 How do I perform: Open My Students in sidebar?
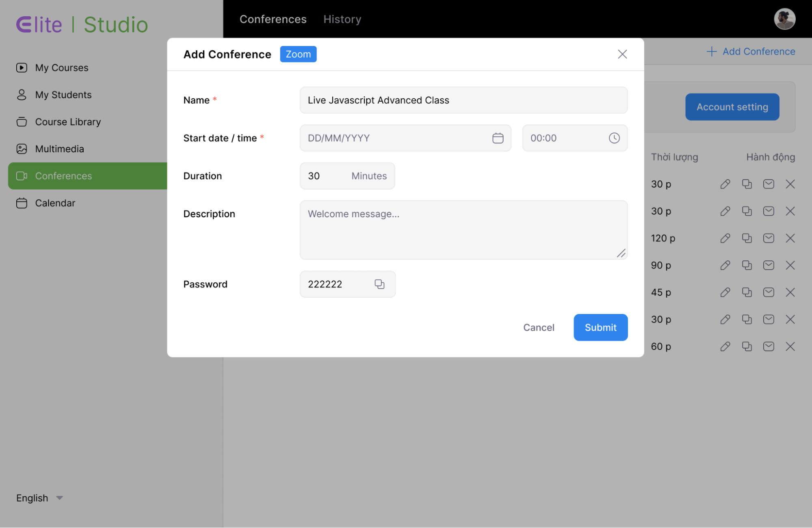63,95
